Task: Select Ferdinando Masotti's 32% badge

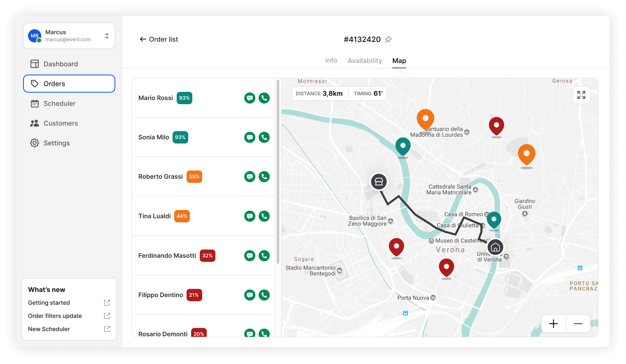Action: [207, 255]
